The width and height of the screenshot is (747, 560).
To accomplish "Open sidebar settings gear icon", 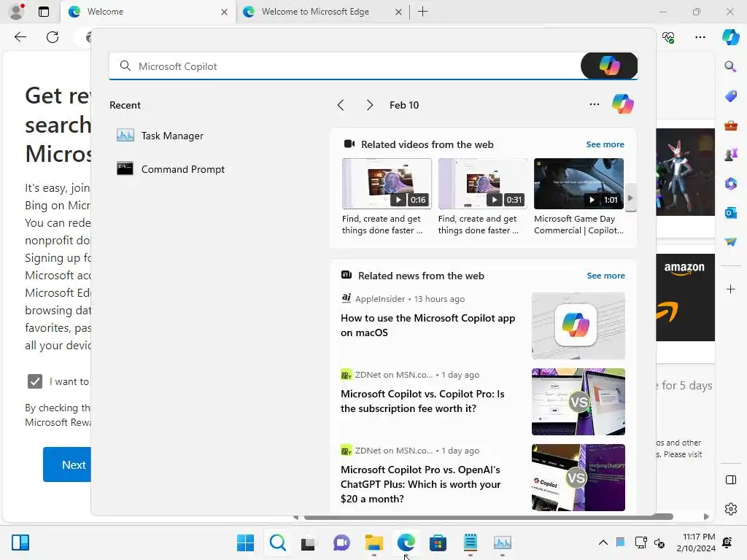I will tap(730, 509).
